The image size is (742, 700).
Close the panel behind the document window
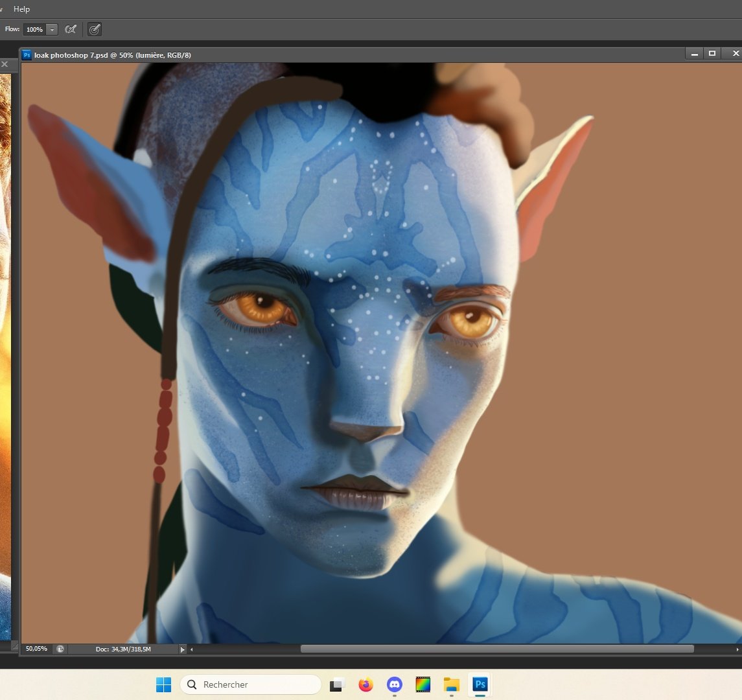pos(5,64)
